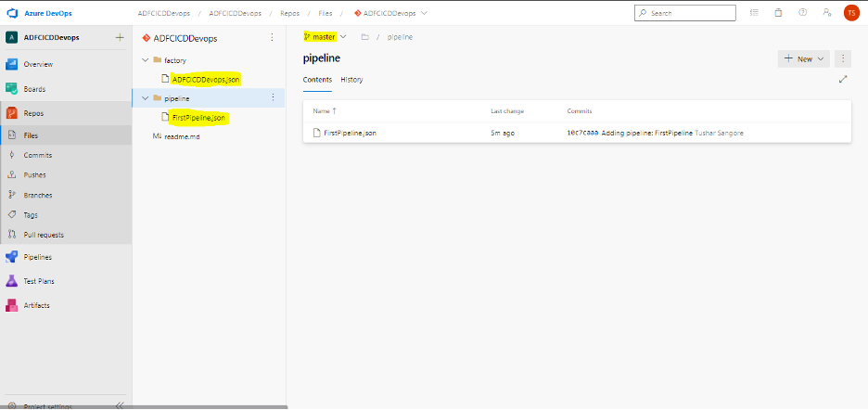The height and width of the screenshot is (410, 868).
Task: Click the Boards icon
Action: 12,89
